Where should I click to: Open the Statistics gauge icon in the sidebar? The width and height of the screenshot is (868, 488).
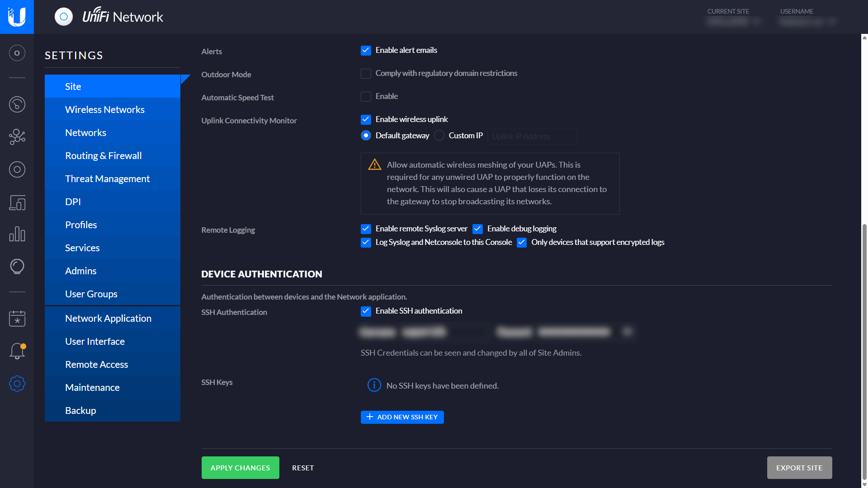(17, 104)
